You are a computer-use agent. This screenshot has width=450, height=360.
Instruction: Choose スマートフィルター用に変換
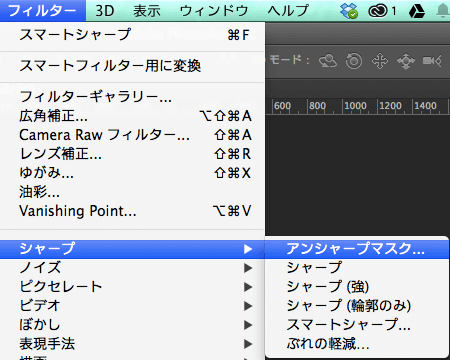point(133,66)
